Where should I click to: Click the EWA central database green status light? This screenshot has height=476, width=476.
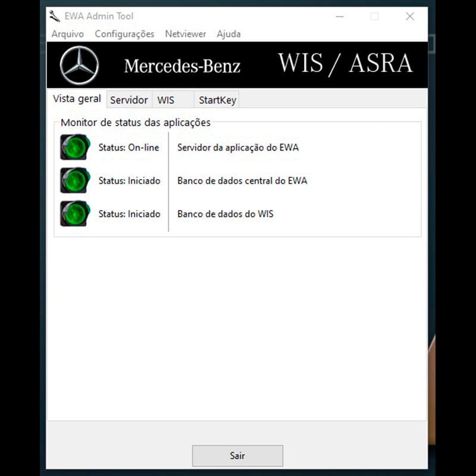(x=75, y=180)
